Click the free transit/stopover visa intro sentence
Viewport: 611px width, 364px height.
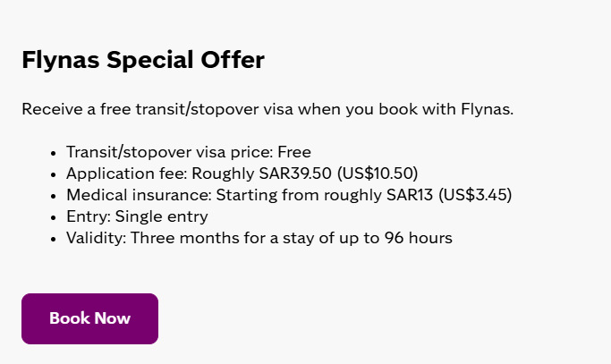pyautogui.click(x=267, y=109)
